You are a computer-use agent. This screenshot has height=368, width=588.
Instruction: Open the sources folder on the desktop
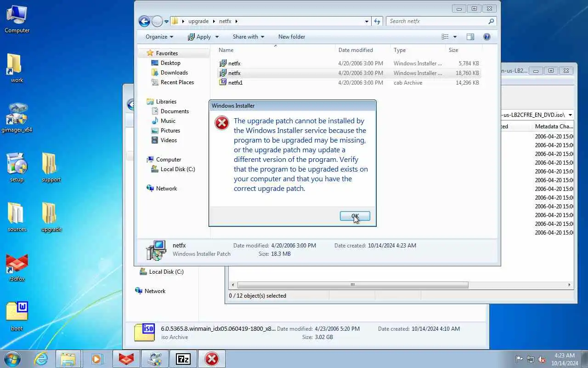pos(17,218)
